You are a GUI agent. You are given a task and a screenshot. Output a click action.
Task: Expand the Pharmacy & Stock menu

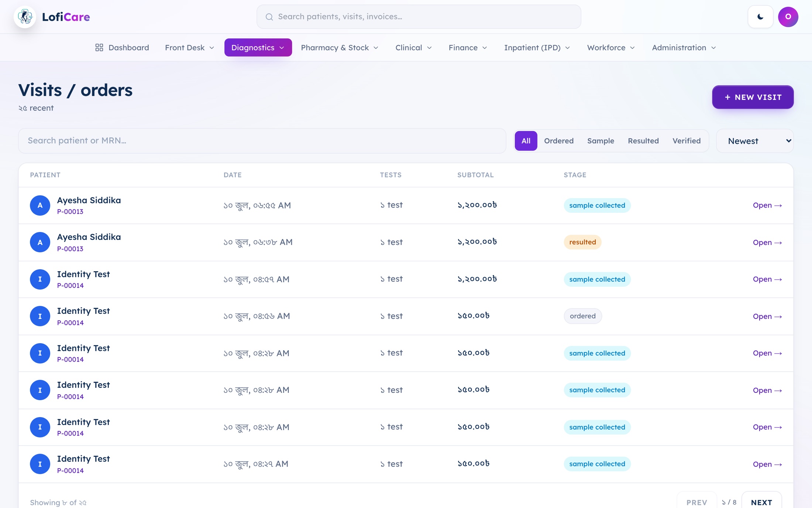340,48
